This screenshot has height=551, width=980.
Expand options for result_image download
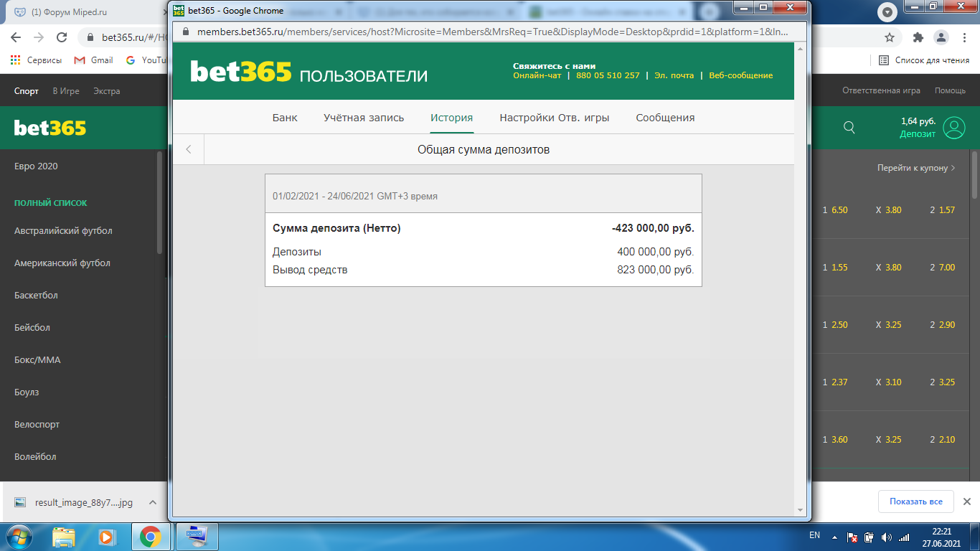click(153, 503)
